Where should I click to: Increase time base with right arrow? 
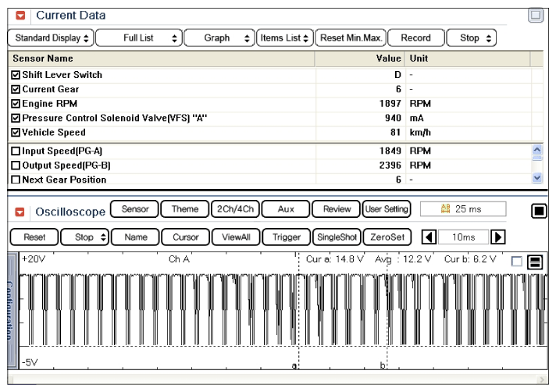tap(498, 237)
